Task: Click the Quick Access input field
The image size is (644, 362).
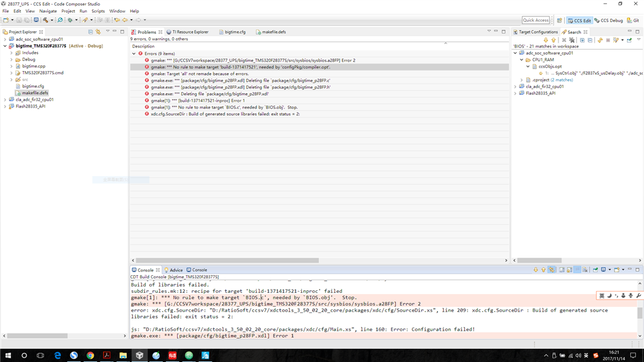Action: [536, 20]
